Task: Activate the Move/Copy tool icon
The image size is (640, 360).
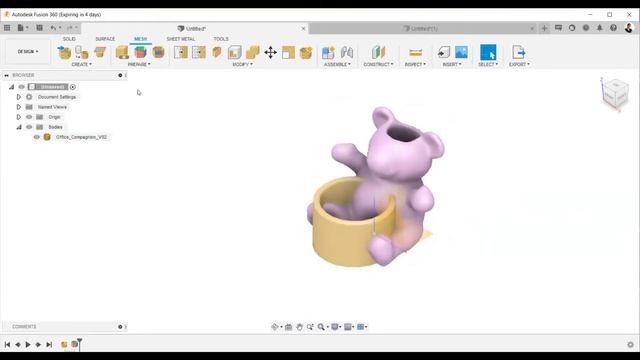Action: 270,52
